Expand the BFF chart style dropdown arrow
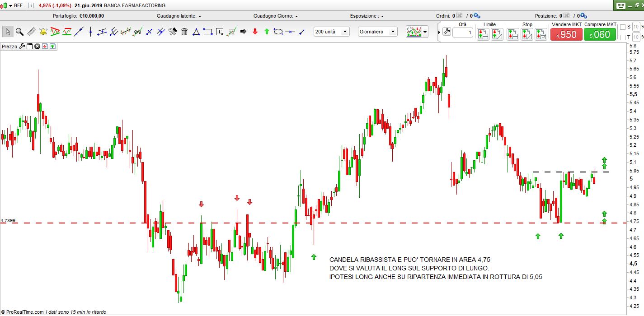 click(x=10, y=5)
